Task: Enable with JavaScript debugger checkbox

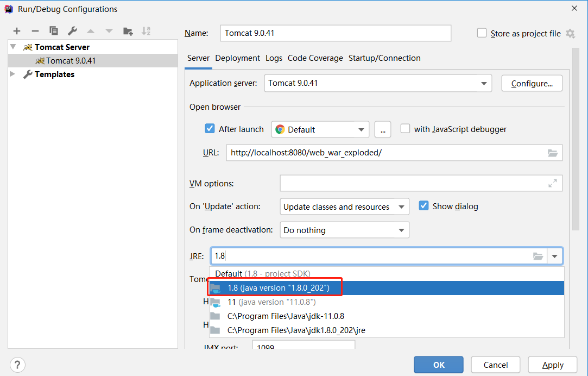Action: click(x=405, y=129)
